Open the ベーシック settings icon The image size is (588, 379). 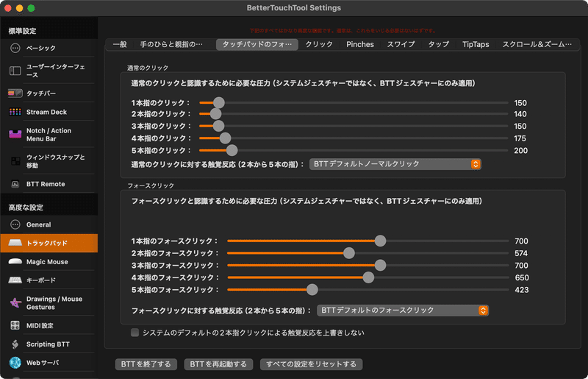pyautogui.click(x=15, y=48)
